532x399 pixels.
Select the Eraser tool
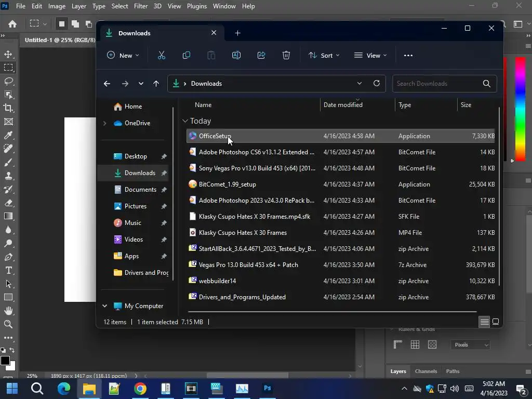[x=8, y=203]
